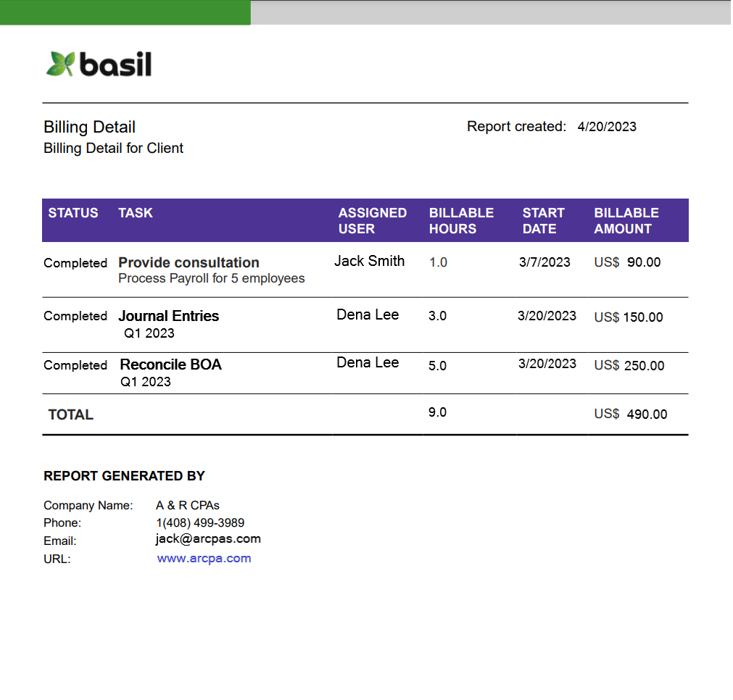Click the jack@arcpas.com email address
This screenshot has width=733, height=700.
208,539
